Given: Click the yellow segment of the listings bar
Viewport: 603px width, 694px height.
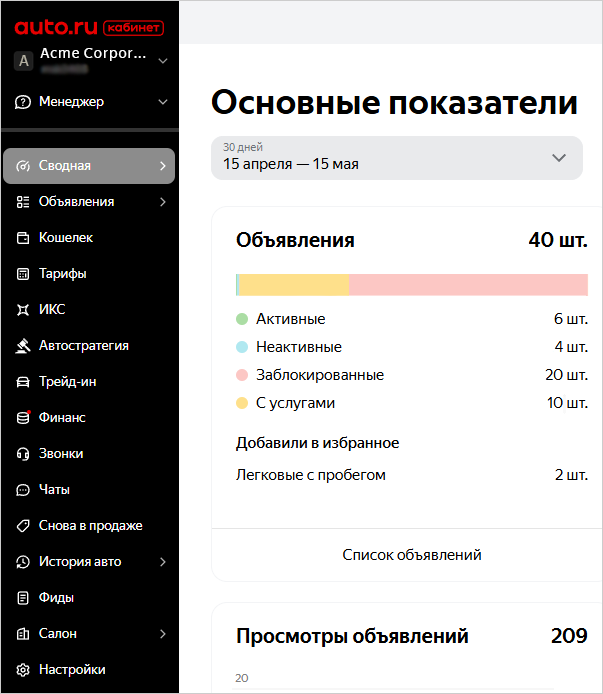Looking at the screenshot, I should pos(294,285).
